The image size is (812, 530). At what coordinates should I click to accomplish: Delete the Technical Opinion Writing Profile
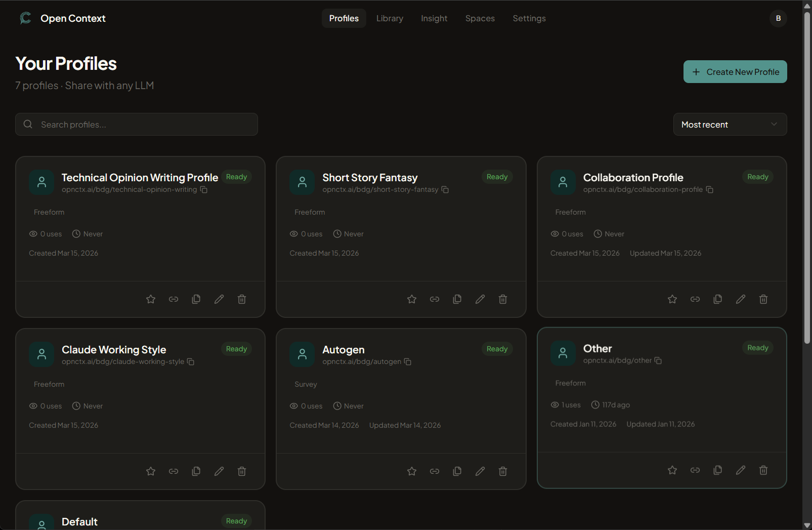coord(242,299)
